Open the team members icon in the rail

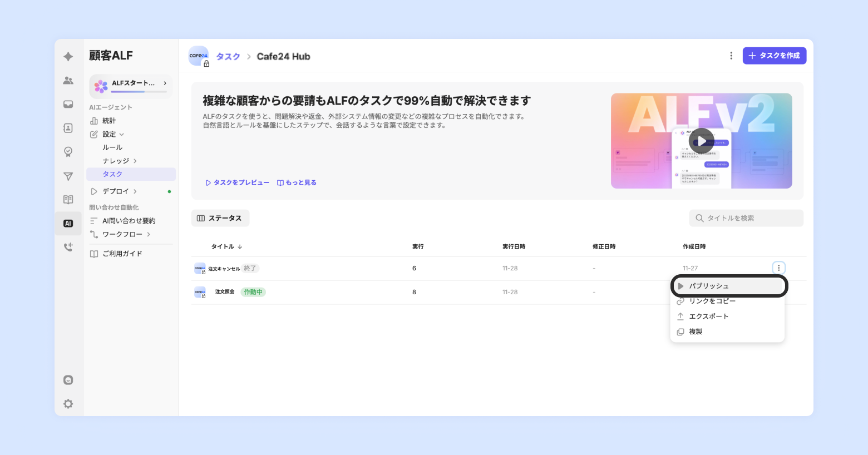tap(68, 81)
